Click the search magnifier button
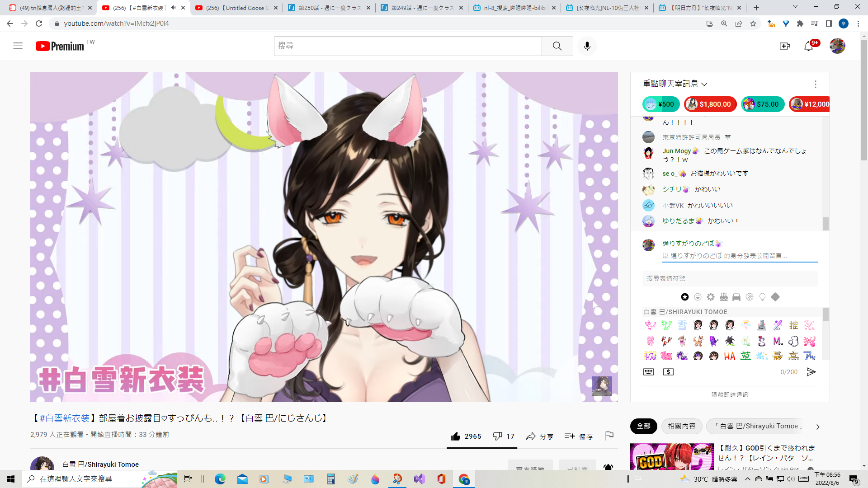This screenshot has width=868, height=488. 557,46
